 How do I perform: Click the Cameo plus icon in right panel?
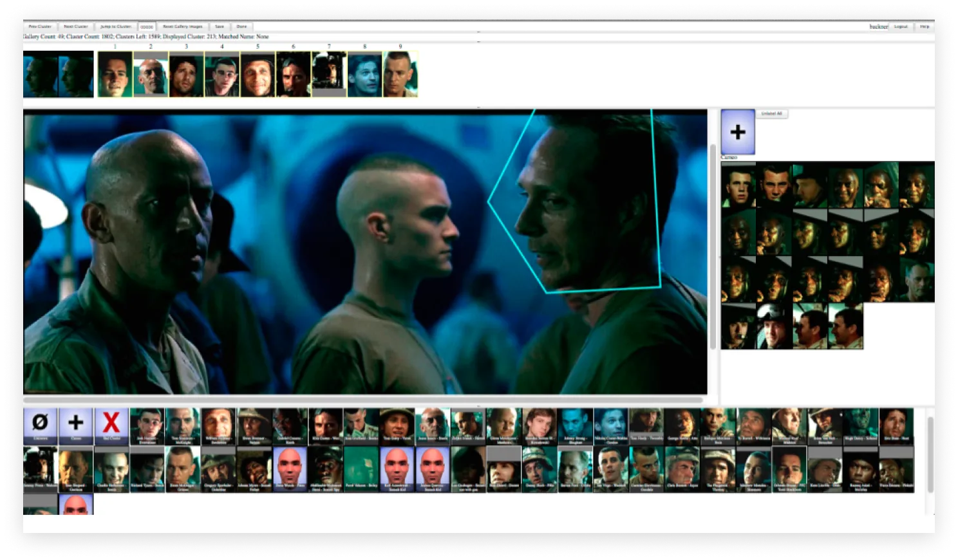pos(738,132)
